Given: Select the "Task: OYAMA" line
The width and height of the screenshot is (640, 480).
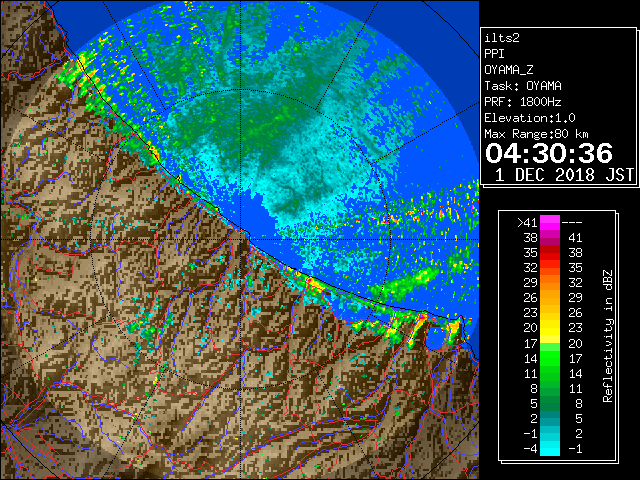Looking at the screenshot, I should (x=523, y=86).
